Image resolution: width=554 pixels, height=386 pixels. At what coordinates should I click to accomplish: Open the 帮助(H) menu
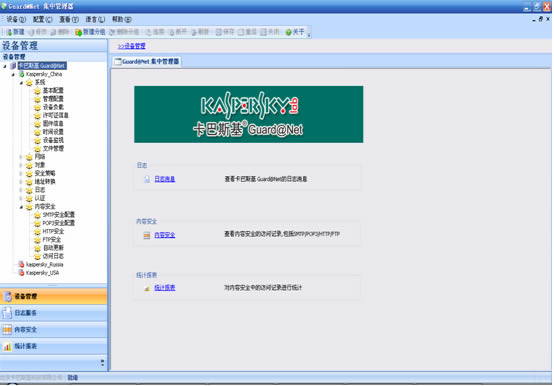(122, 19)
